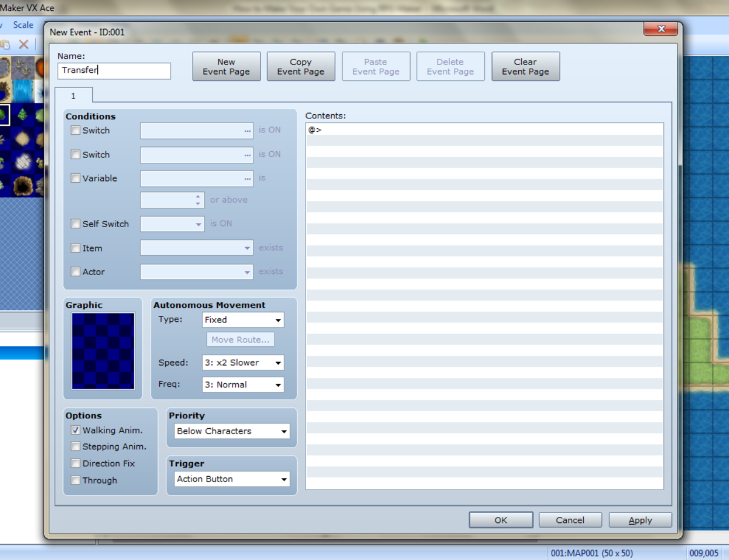This screenshot has height=560, width=729.
Task: Open the event Graphic preview box
Action: 103,351
